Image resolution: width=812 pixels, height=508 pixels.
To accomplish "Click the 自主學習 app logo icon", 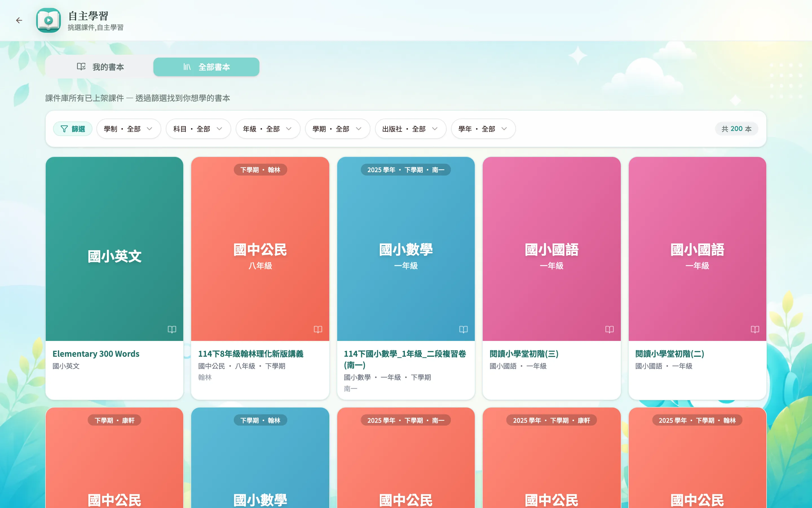I will (48, 21).
